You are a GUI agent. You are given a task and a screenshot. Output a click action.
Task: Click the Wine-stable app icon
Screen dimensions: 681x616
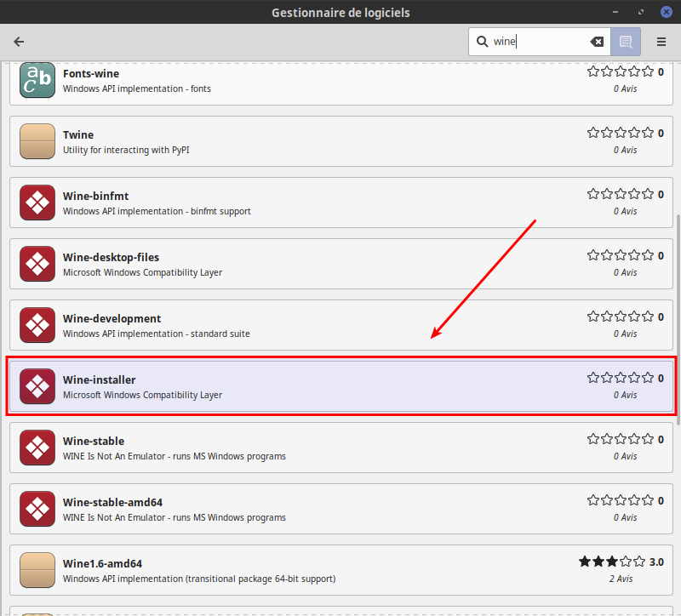37,448
